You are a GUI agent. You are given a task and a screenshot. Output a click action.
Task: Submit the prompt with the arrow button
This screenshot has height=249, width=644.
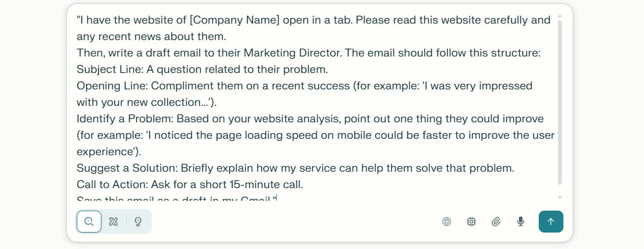(551, 222)
